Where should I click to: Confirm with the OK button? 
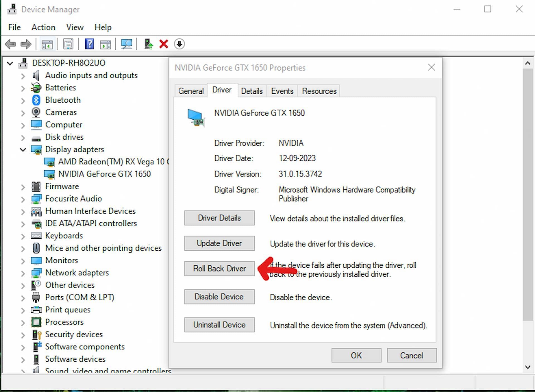[356, 355]
